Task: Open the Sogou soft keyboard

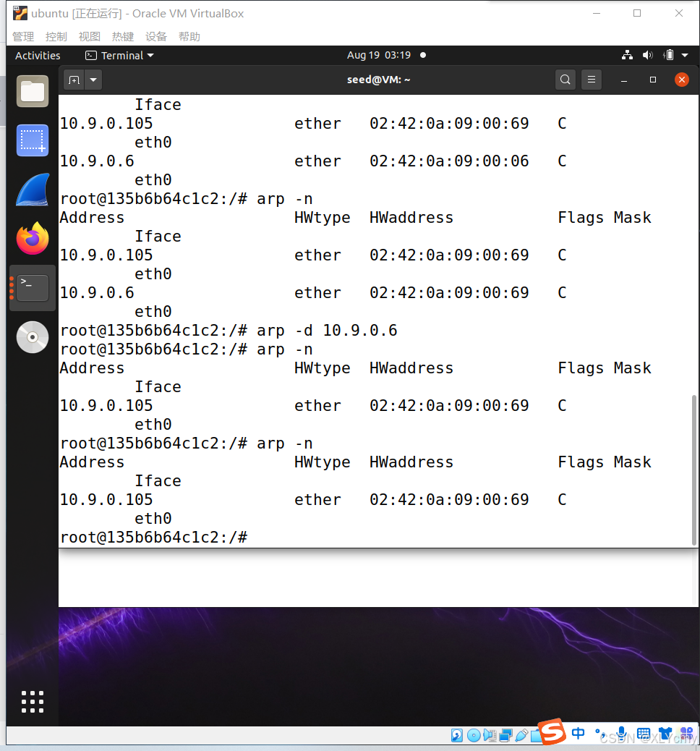Action: click(x=644, y=734)
